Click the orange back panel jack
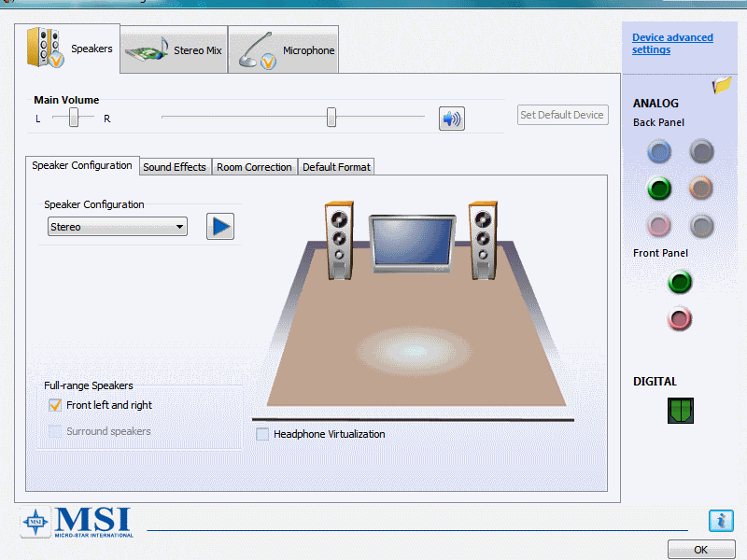The height and width of the screenshot is (560, 747). click(701, 189)
